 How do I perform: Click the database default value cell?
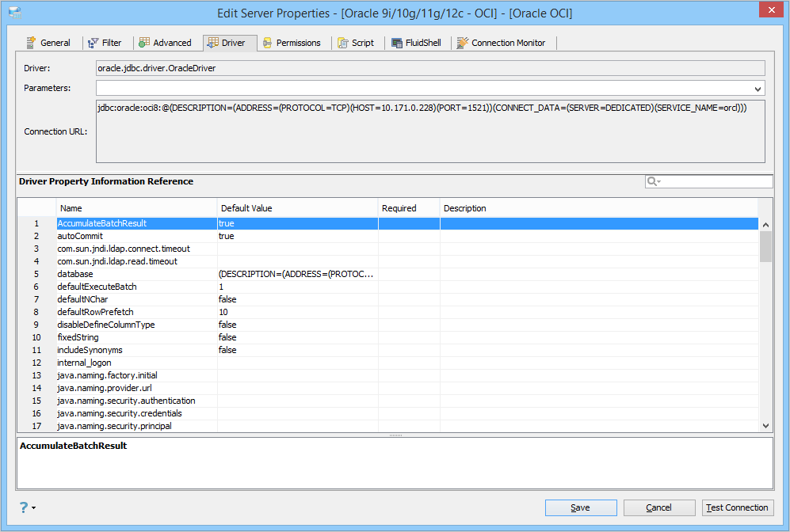pyautogui.click(x=297, y=274)
